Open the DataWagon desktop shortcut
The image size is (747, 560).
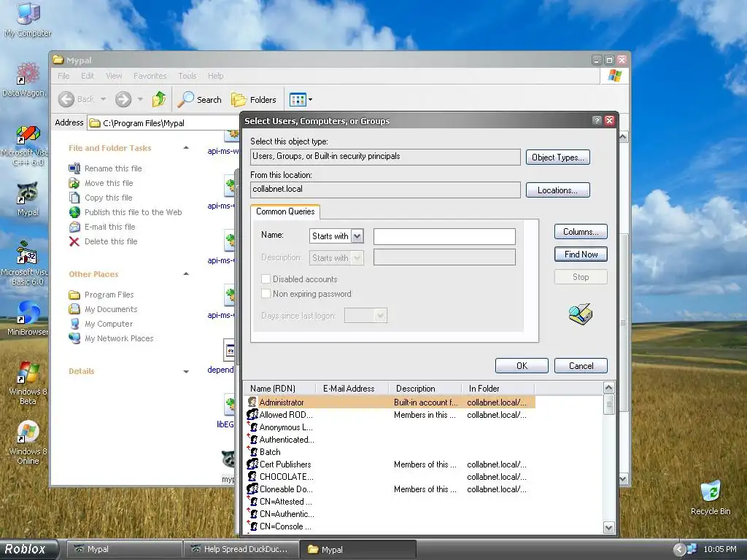click(28, 79)
